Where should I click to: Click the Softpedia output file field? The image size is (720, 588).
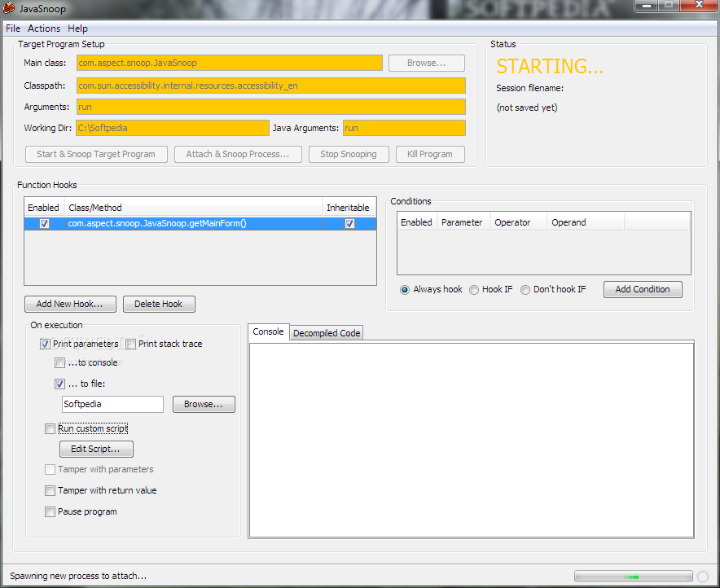(x=112, y=405)
